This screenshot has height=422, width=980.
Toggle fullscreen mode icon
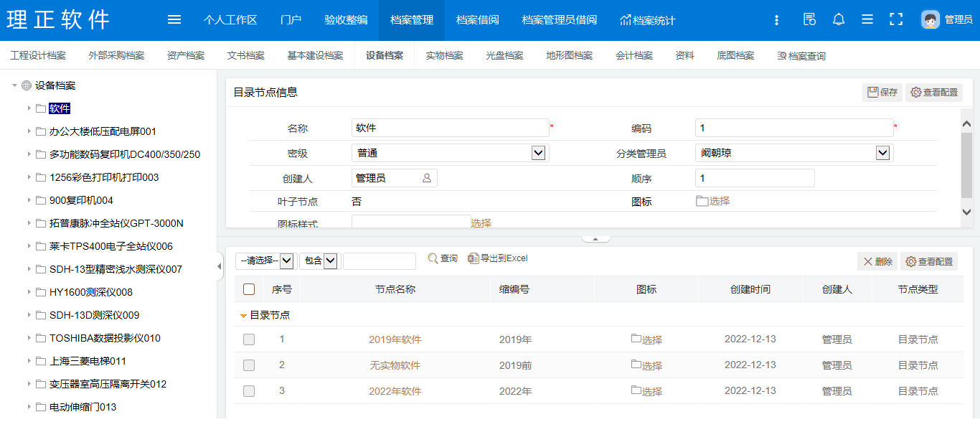coord(895,19)
